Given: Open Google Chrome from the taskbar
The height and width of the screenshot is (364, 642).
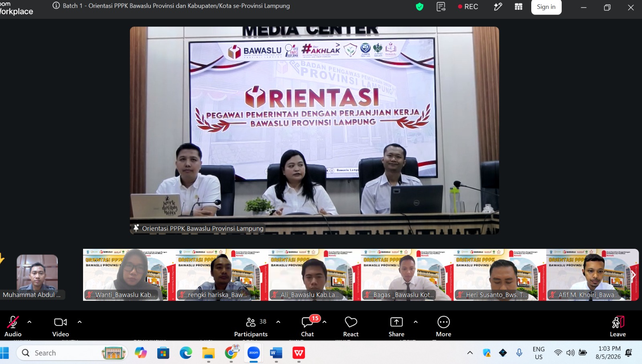Looking at the screenshot, I should [x=231, y=353].
